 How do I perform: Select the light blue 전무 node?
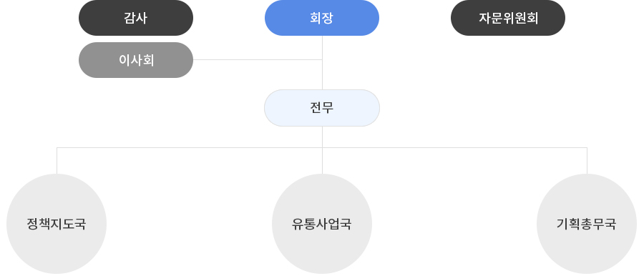point(322,108)
